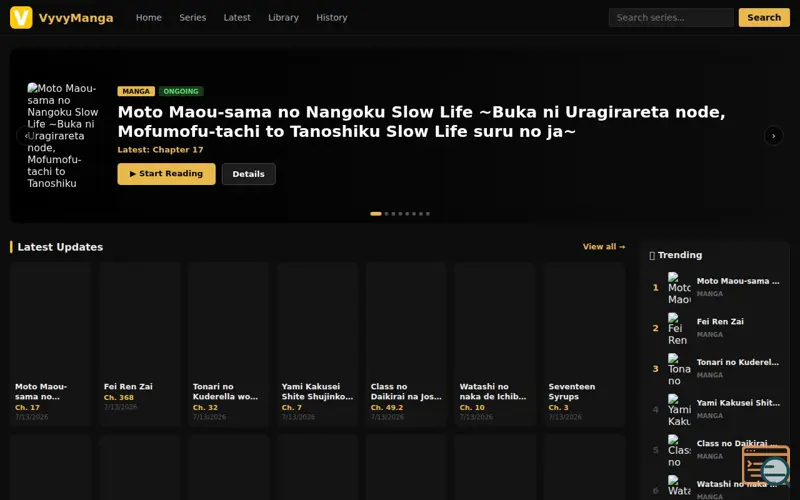Image resolution: width=800 pixels, height=500 pixels.
Task: Open the floating terminal window widget icon
Action: (x=766, y=465)
